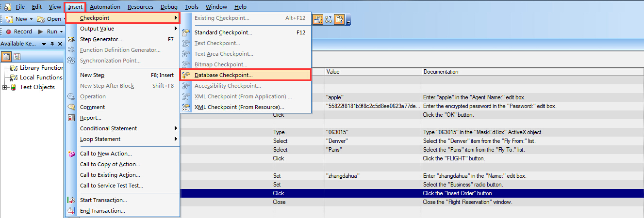Click the Call to New Action icon
This screenshot has height=218, width=644.
71,154
